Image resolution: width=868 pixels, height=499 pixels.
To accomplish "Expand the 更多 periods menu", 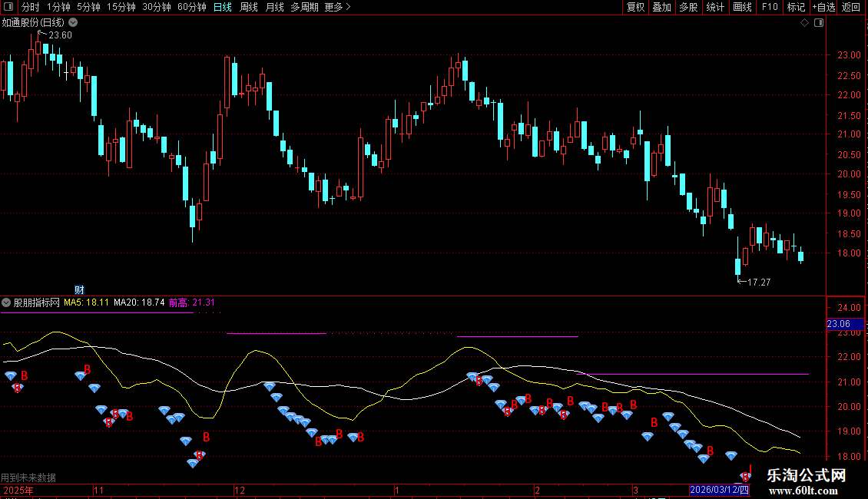I will tap(337, 7).
